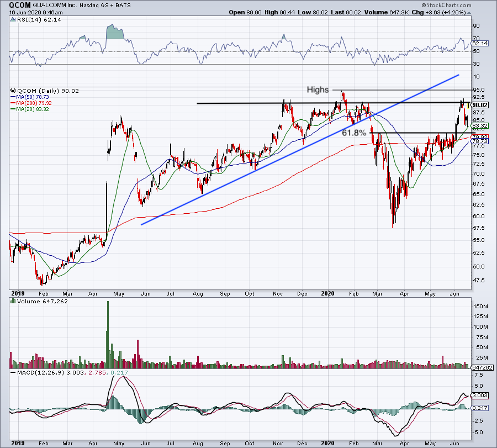Click the High 90.44 header value
The image size is (497, 448).
pyautogui.click(x=279, y=12)
